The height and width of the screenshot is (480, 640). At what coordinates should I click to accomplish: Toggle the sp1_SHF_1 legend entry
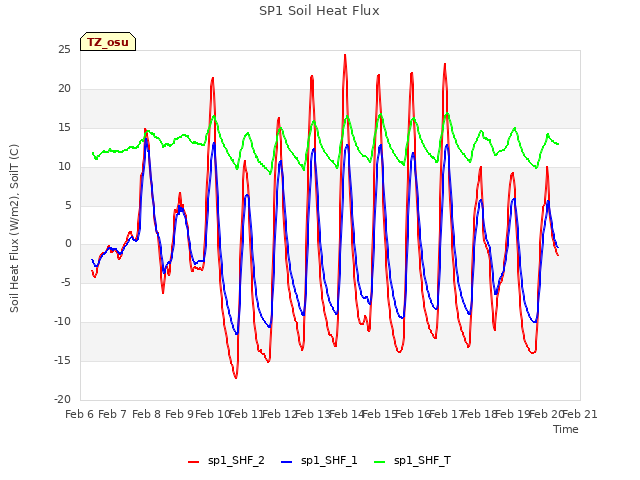click(x=319, y=461)
